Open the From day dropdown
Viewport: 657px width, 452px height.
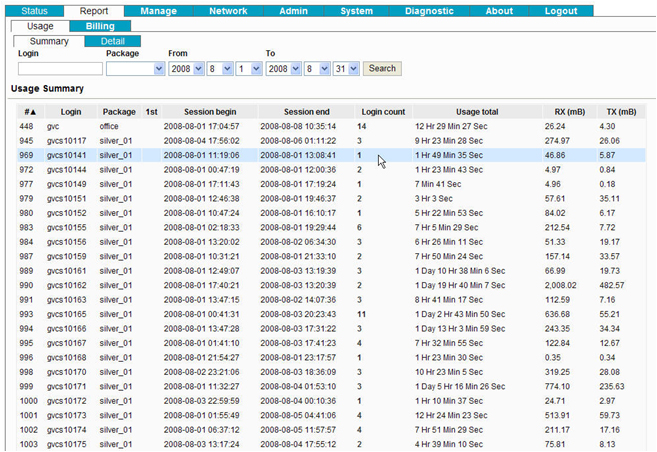point(248,69)
